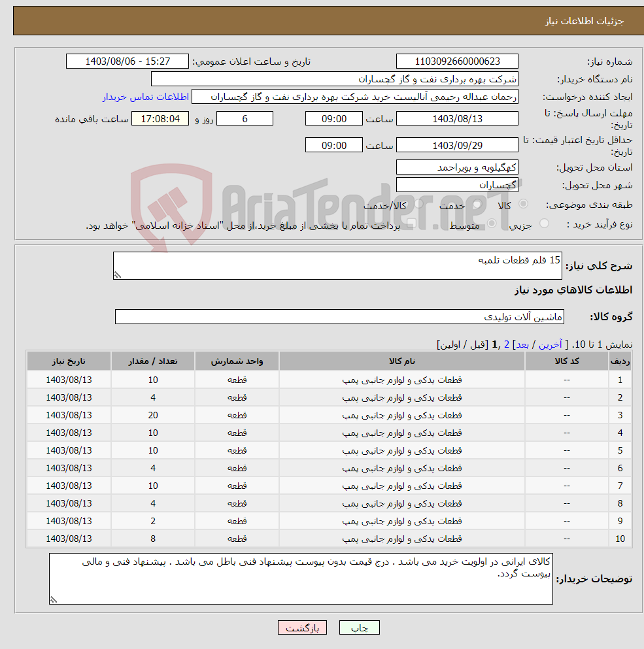This screenshot has height=649, width=644.
Task: Click the واحد شمارش column header
Action: tap(237, 361)
